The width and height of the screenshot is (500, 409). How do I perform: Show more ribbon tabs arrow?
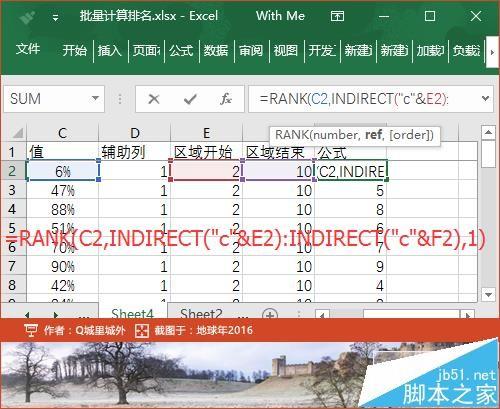point(492,52)
